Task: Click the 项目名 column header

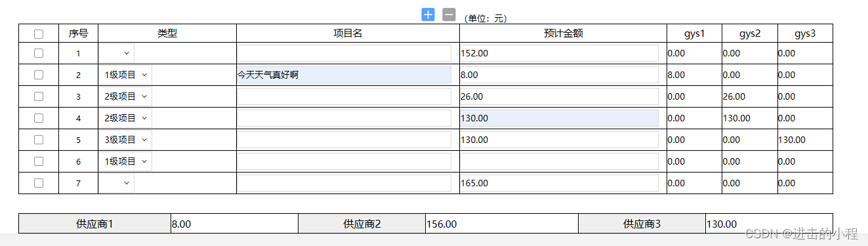Action: [348, 33]
